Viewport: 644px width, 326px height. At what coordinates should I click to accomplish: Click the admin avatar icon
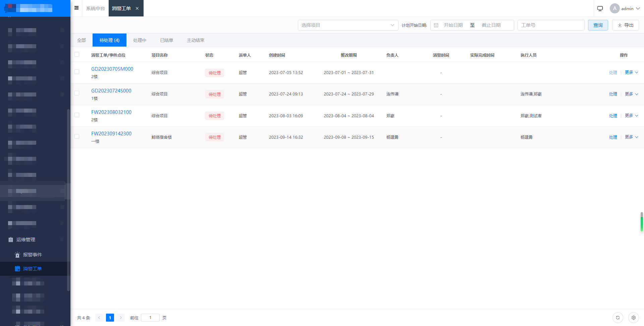click(x=614, y=8)
